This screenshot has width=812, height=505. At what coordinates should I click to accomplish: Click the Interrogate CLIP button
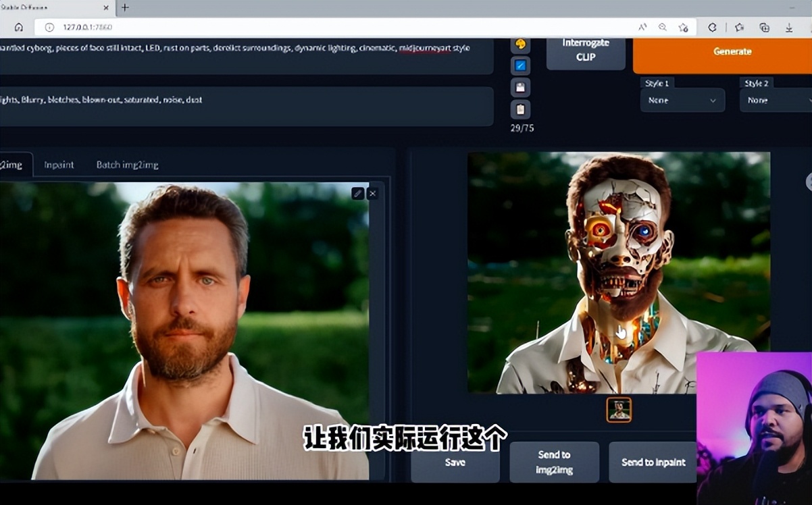[x=585, y=52]
